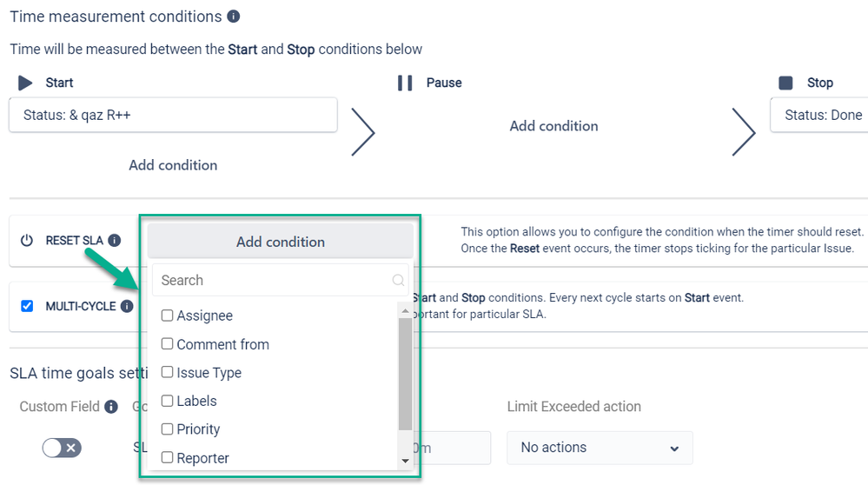Image resolution: width=868 pixels, height=485 pixels.
Task: Click the Pause icon
Action: (405, 83)
